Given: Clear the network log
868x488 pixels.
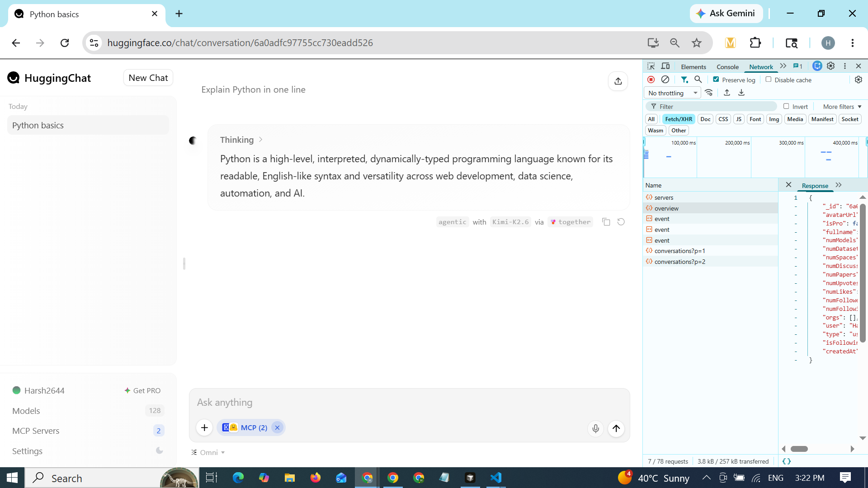Looking at the screenshot, I should (665, 80).
